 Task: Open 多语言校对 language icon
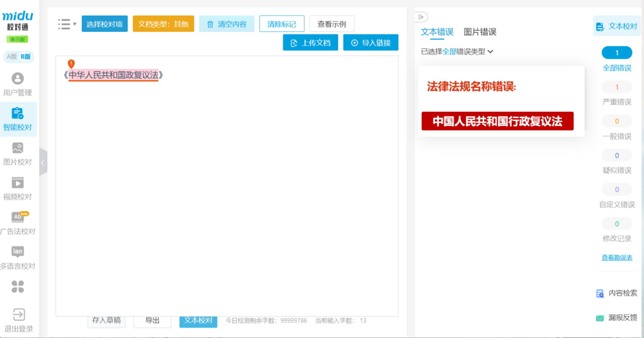(18, 252)
